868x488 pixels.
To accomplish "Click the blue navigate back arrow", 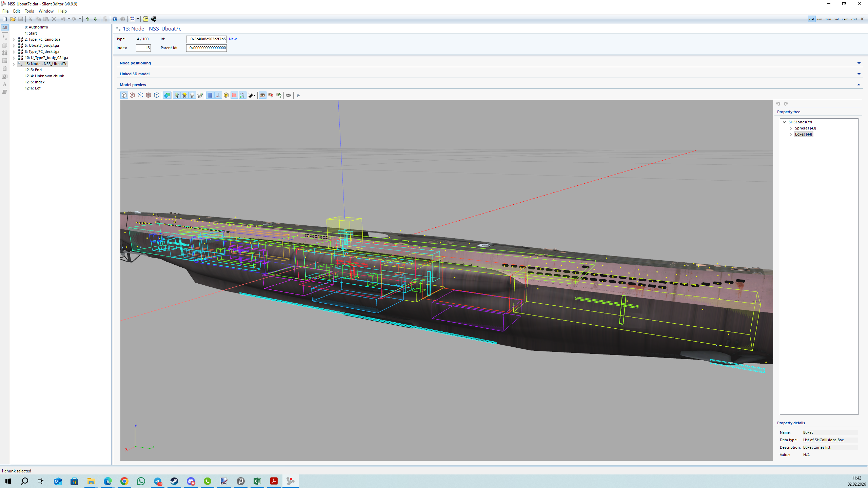I will (x=115, y=19).
